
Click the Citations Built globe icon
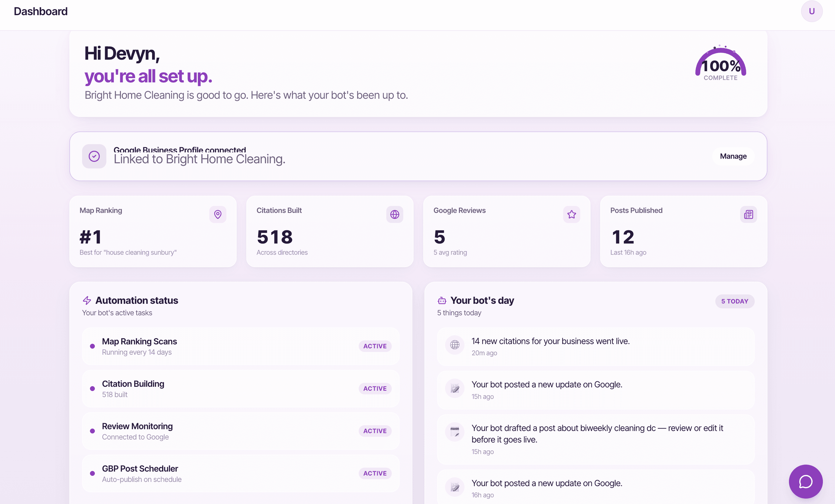394,214
